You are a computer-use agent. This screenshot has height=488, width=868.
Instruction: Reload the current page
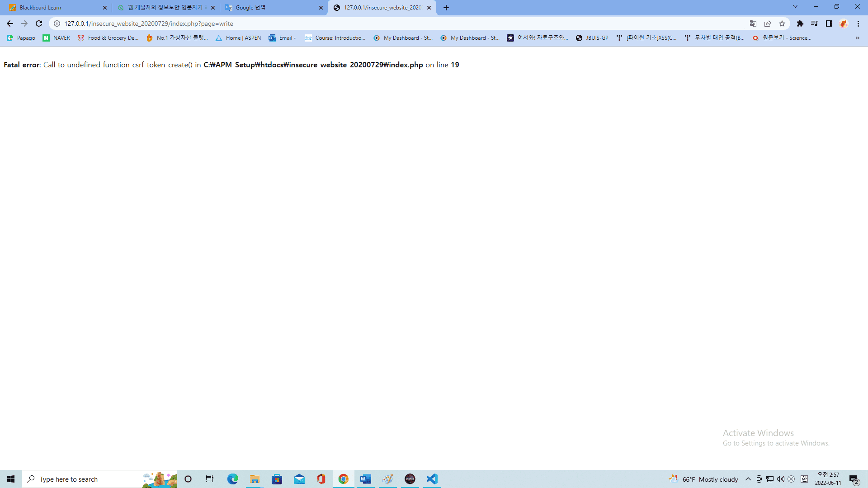(39, 23)
